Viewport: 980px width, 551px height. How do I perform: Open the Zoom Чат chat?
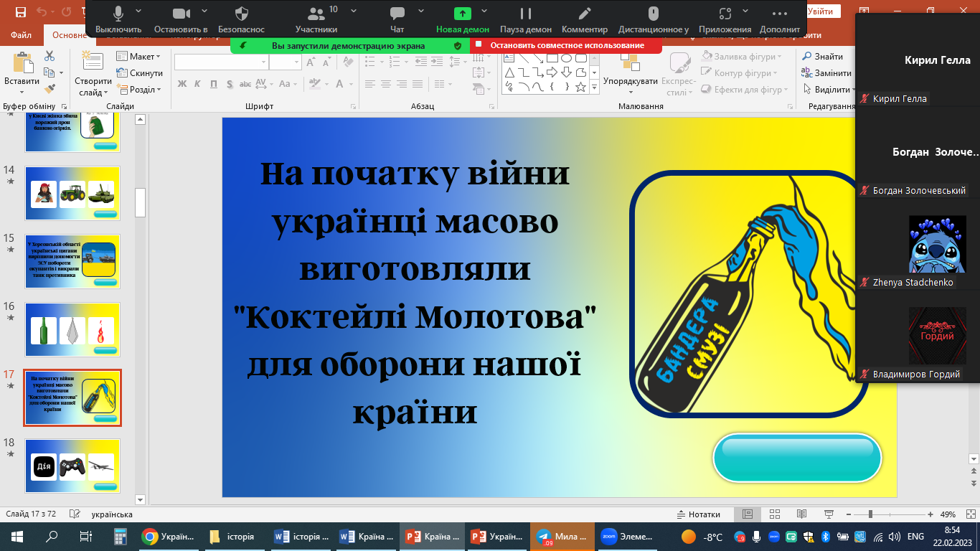397,19
